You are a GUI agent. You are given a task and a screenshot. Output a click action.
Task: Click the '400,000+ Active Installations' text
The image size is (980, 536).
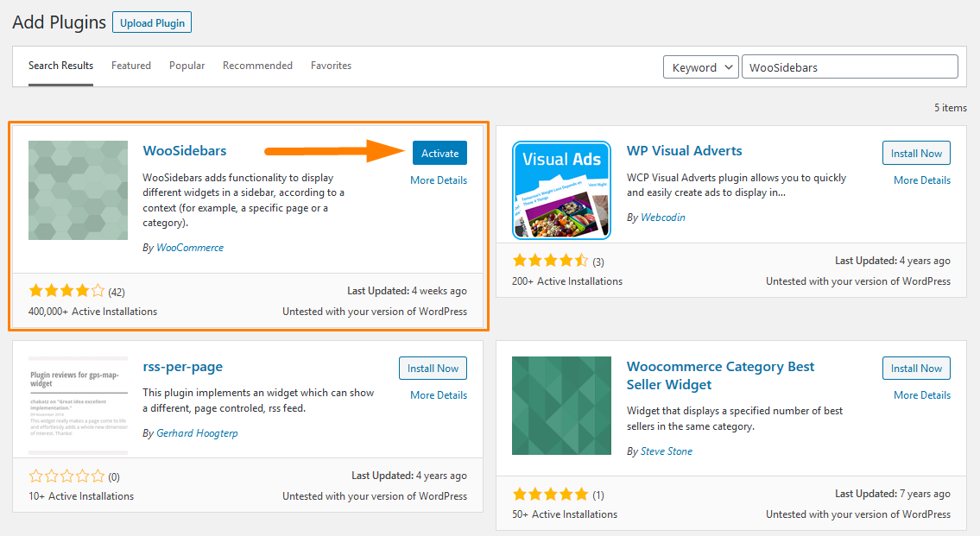93,311
